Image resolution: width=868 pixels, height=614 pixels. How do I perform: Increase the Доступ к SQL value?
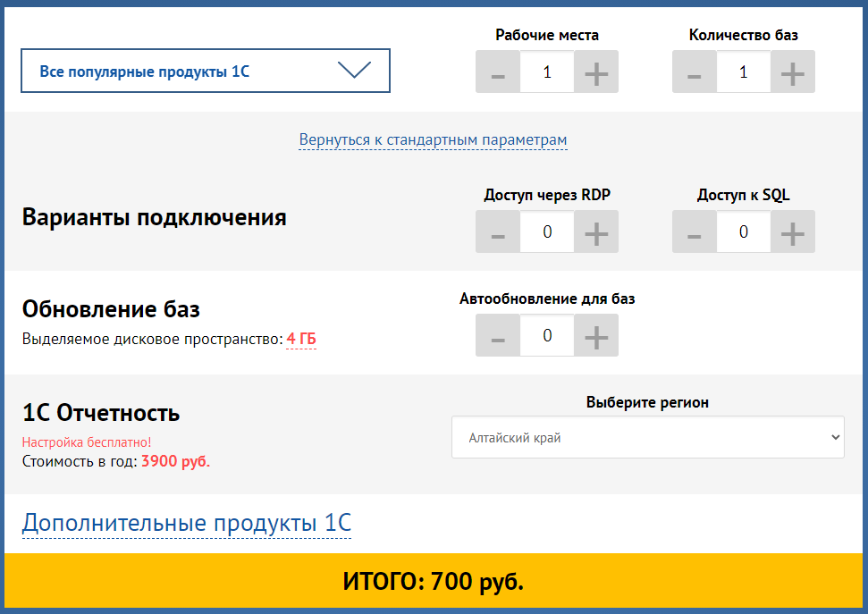(x=792, y=231)
